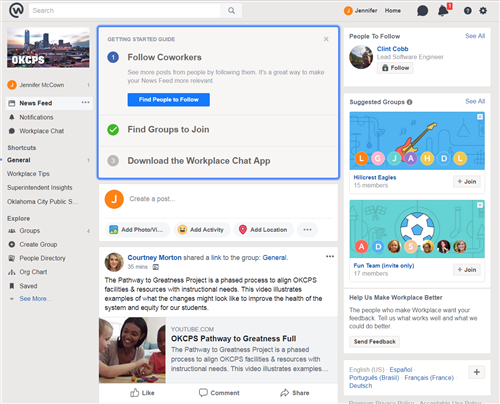Screen dimensions: 500x404
Task: Open the General shortcut
Action: point(19,160)
